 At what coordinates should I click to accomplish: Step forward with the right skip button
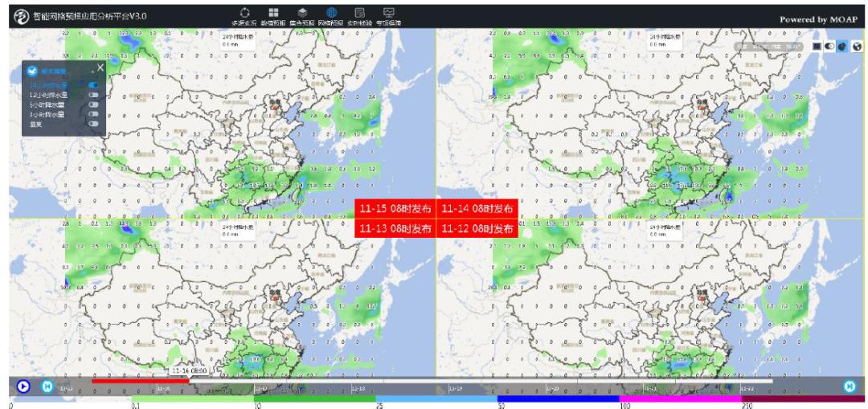tap(850, 387)
